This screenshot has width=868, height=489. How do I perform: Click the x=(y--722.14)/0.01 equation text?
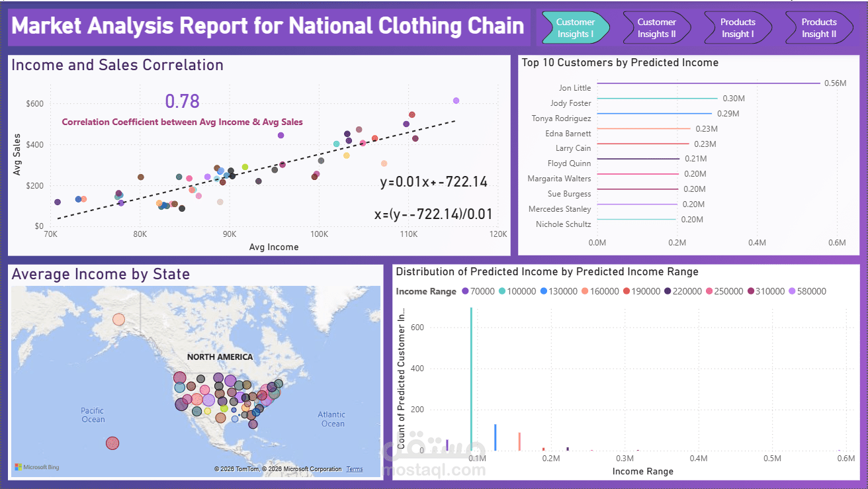click(433, 214)
